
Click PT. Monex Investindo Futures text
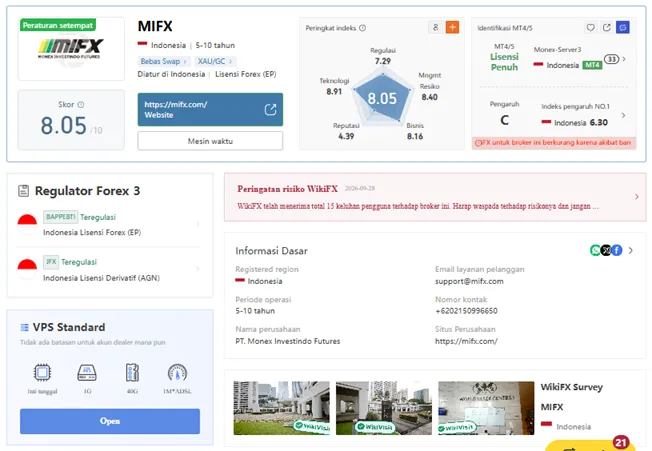click(x=288, y=341)
